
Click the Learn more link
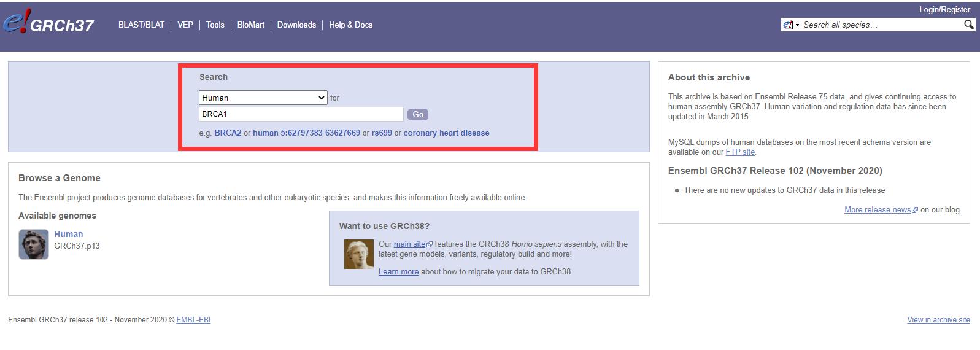pyautogui.click(x=398, y=271)
